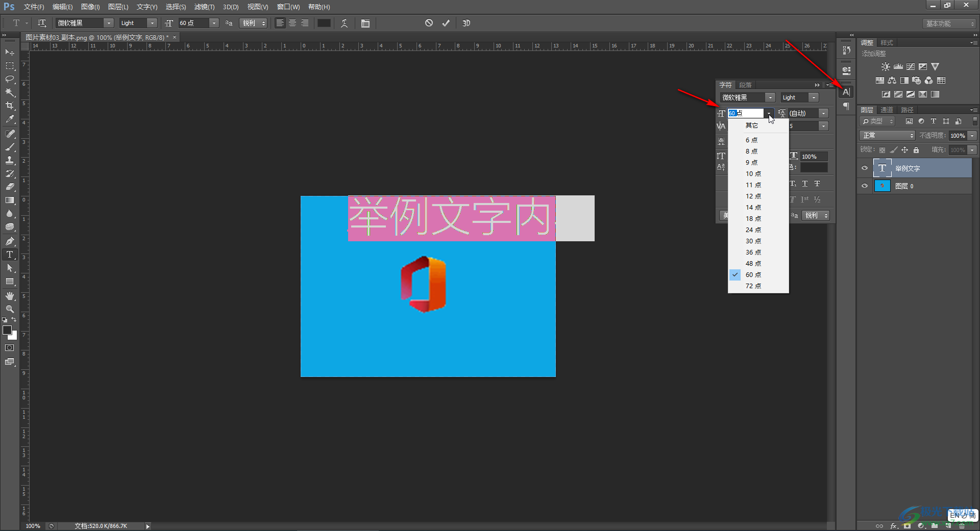
Task: Hide the 图层 0 layer
Action: click(x=865, y=186)
